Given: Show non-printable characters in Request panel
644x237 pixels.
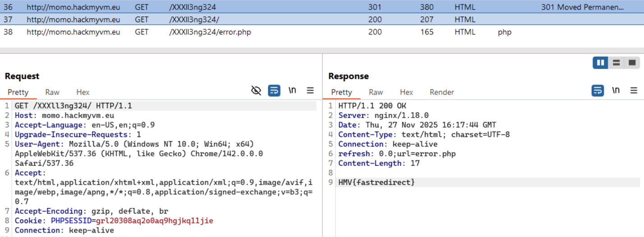Looking at the screenshot, I should [x=292, y=91].
